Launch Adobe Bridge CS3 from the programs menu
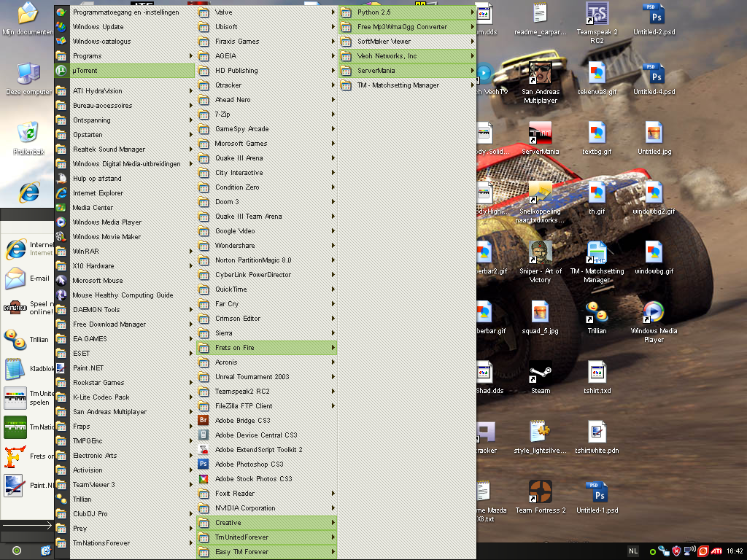The width and height of the screenshot is (747, 560). [266, 421]
